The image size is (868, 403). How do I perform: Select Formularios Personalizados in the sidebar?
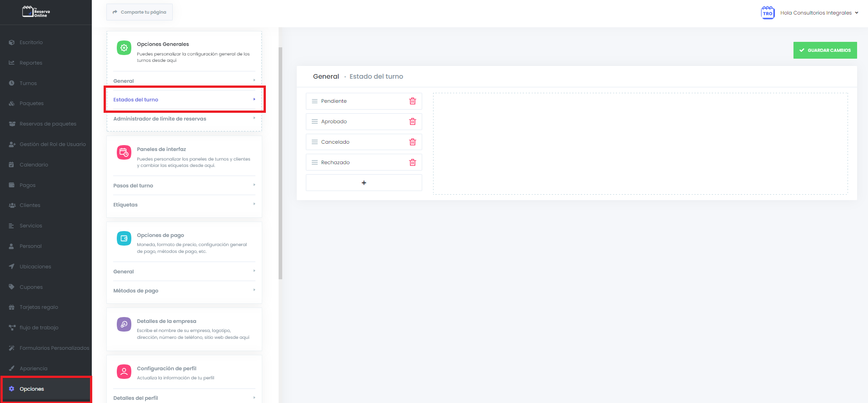[x=54, y=348]
